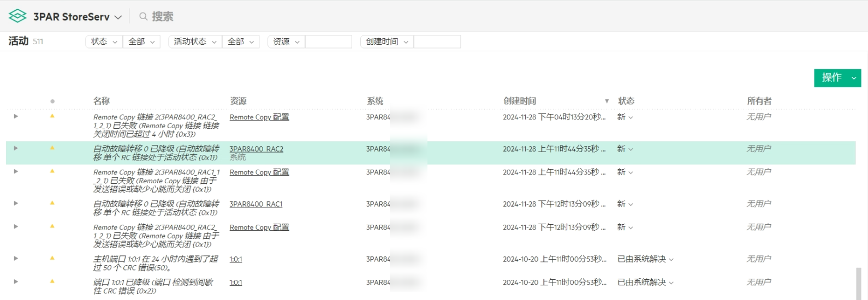Click the 创建时间 descending sort arrow
868x300 pixels.
tap(607, 101)
